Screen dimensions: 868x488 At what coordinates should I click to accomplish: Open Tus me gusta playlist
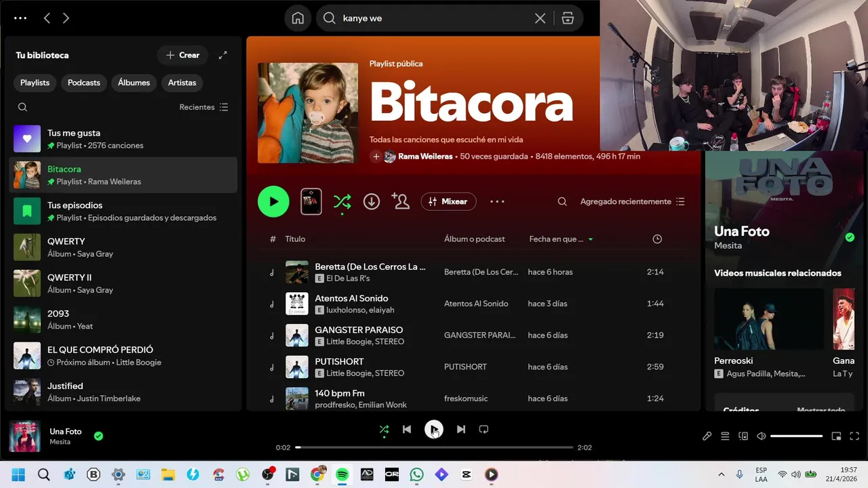123,139
